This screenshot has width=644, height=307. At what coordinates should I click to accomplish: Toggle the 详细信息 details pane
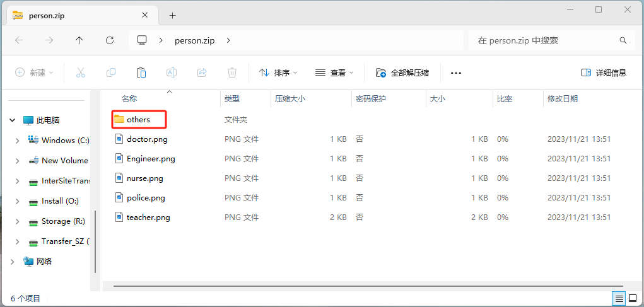(604, 72)
